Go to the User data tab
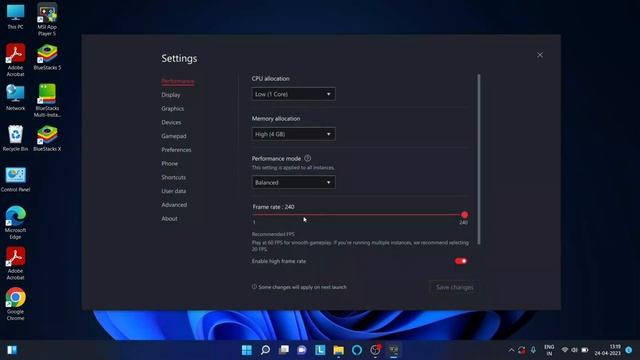This screenshot has width=640, height=360. tap(173, 191)
